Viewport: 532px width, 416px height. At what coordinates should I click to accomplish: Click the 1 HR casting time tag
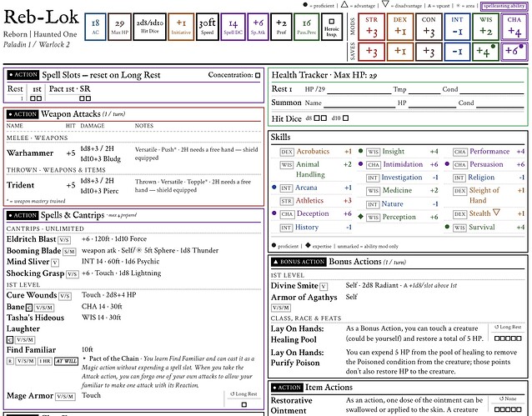45,361
